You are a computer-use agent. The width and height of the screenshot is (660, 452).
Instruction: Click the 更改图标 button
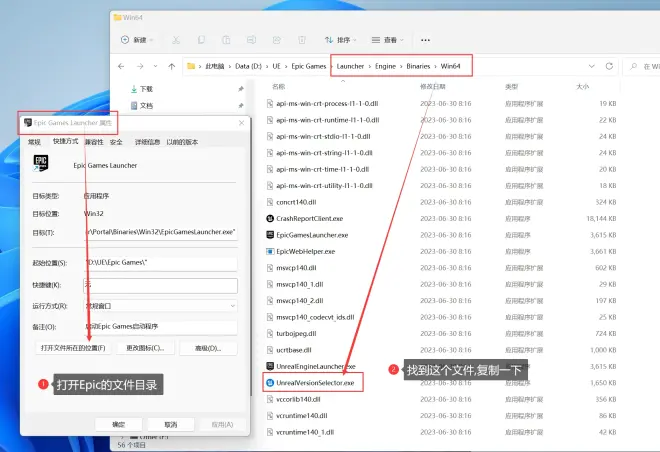pyautogui.click(x=146, y=348)
